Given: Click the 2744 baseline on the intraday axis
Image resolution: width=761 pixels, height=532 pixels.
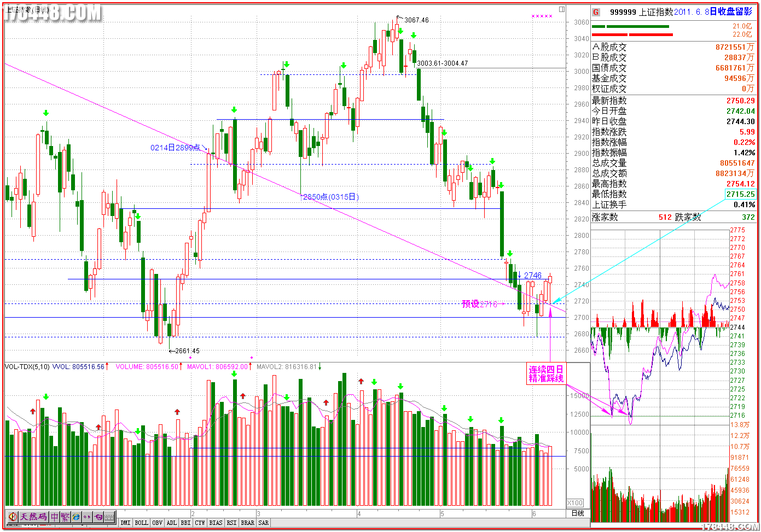Looking at the screenshot, I should point(737,327).
